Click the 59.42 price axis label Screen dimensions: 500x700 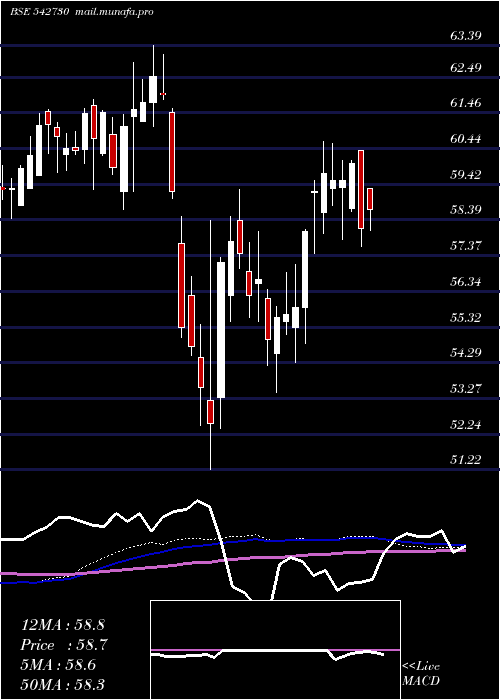466,174
